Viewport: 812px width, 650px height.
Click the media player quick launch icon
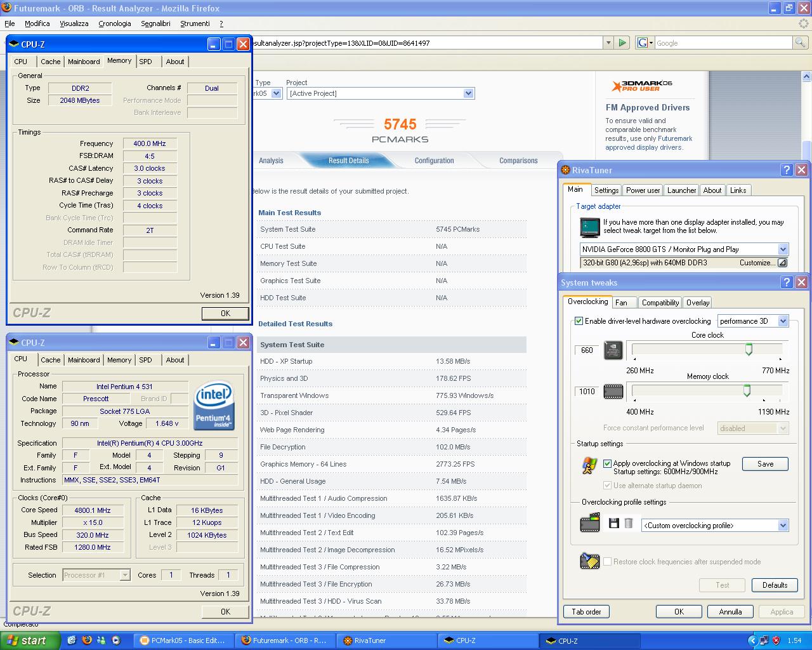point(115,640)
